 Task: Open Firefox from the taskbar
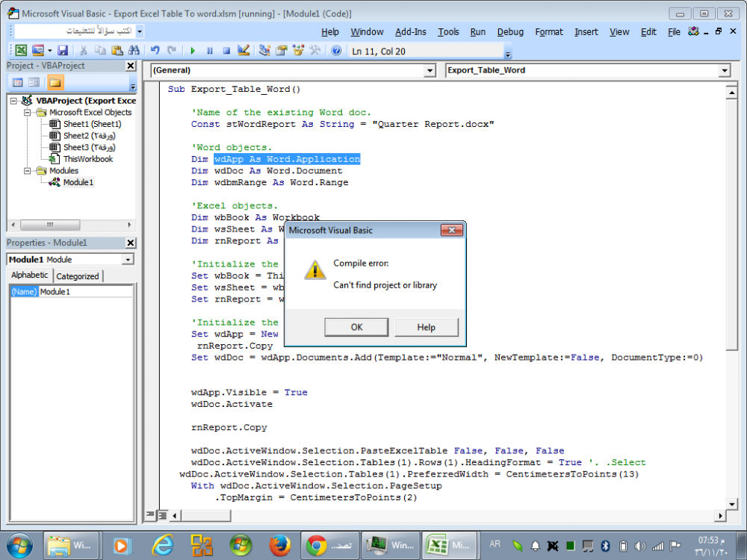pos(279,546)
